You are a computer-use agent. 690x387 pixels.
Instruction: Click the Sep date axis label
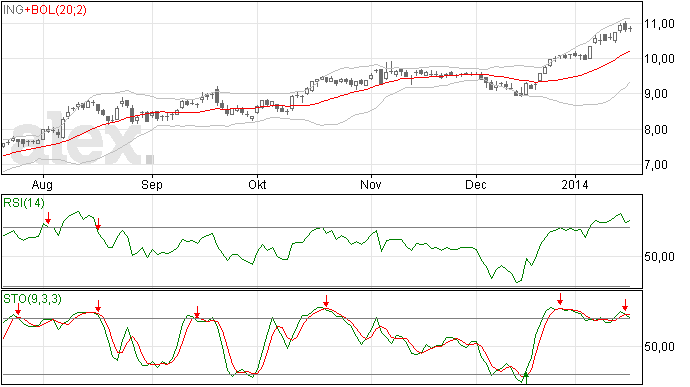point(152,185)
